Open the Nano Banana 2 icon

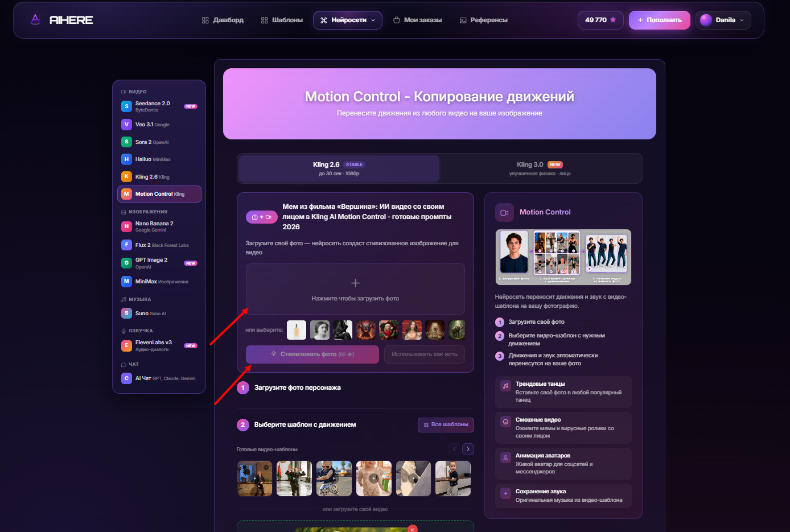click(x=126, y=226)
